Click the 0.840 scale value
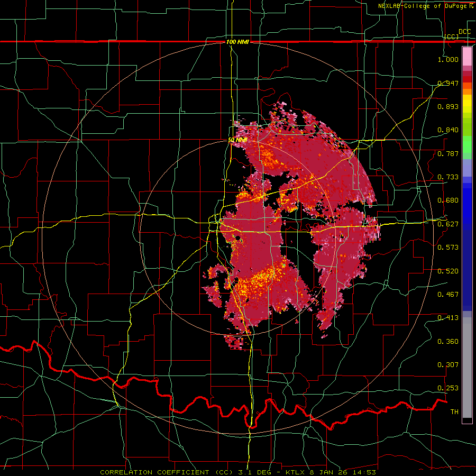476x476 pixels. 448,130
